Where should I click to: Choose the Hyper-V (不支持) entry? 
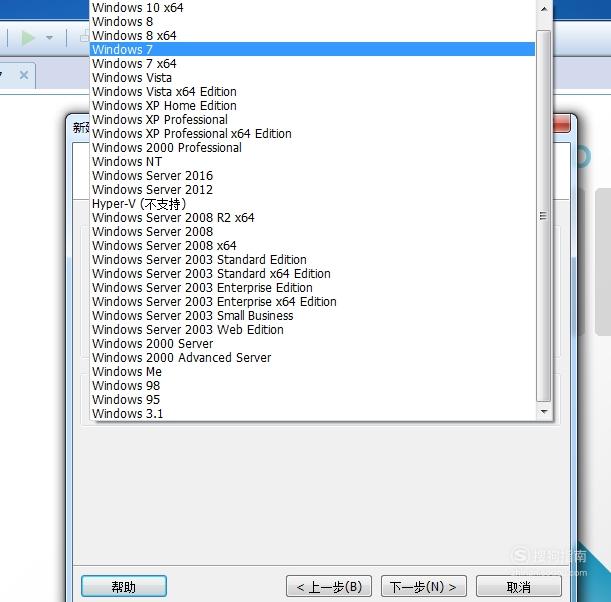313,204
